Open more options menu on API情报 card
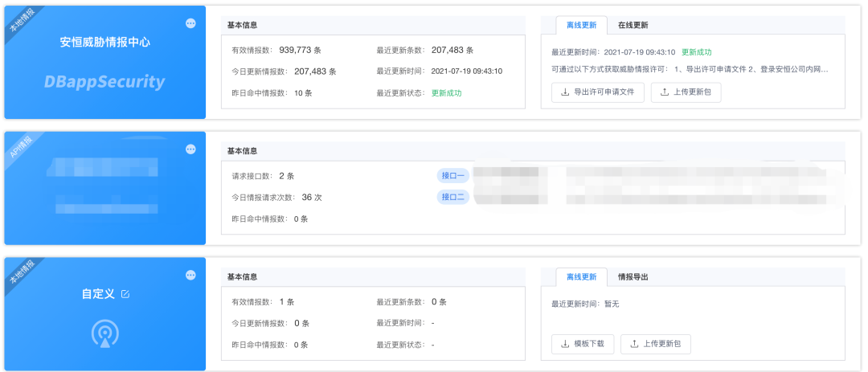This screenshot has height=372, width=868. 190,149
